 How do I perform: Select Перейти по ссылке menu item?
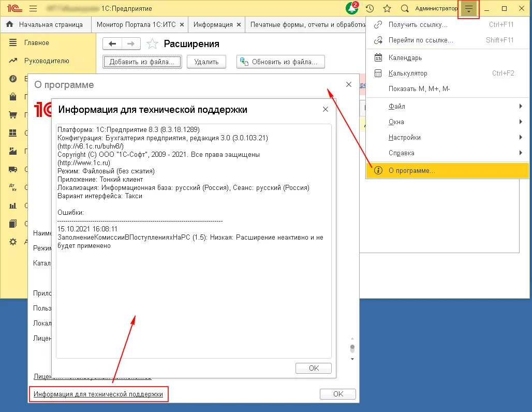[x=448, y=40]
